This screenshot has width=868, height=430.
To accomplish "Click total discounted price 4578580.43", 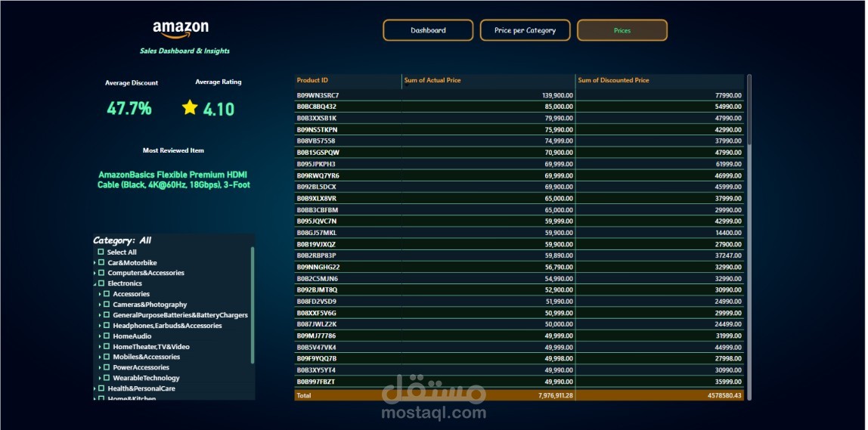I will point(724,396).
